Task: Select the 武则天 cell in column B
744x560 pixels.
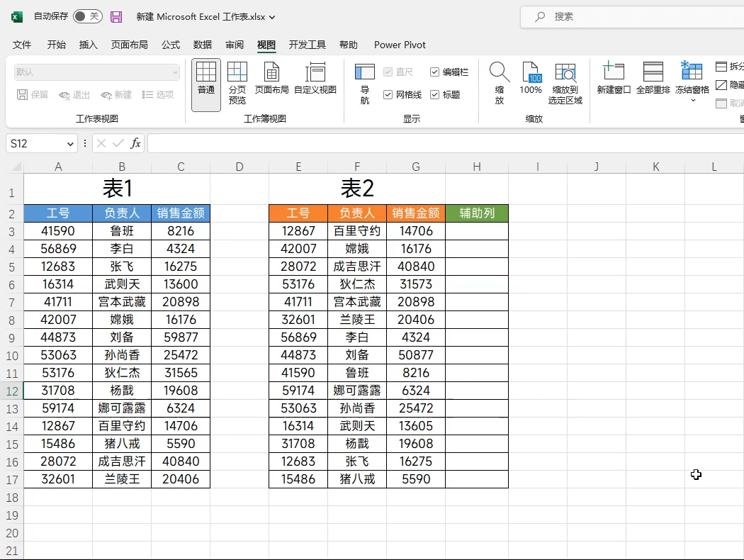Action: click(122, 284)
